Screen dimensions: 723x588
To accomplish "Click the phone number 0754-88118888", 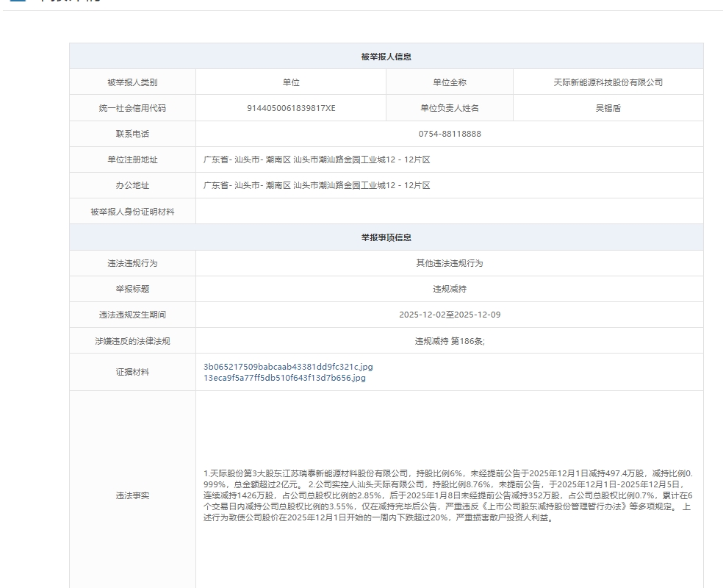I will [450, 135].
